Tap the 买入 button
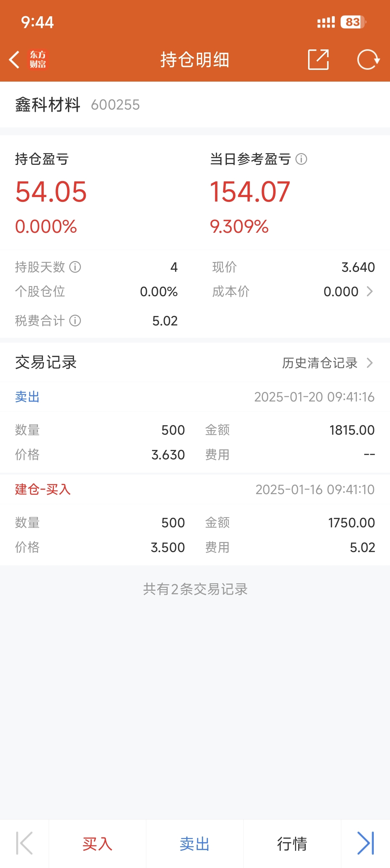The width and height of the screenshot is (390, 868). point(97,844)
